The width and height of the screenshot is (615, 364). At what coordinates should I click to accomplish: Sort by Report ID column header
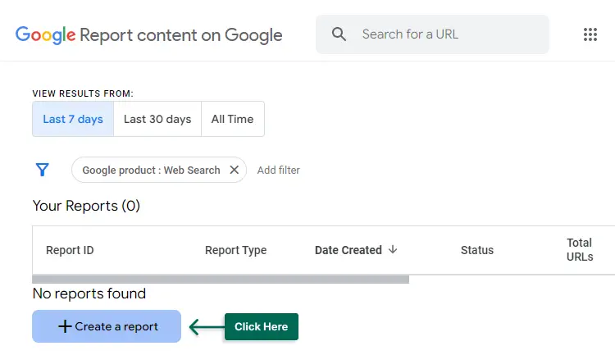click(70, 250)
